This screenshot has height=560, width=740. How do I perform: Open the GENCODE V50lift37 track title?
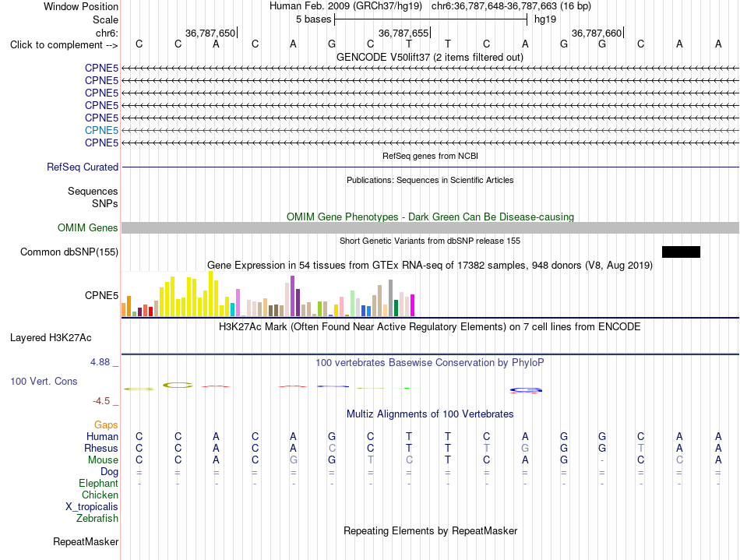pyautogui.click(x=430, y=58)
